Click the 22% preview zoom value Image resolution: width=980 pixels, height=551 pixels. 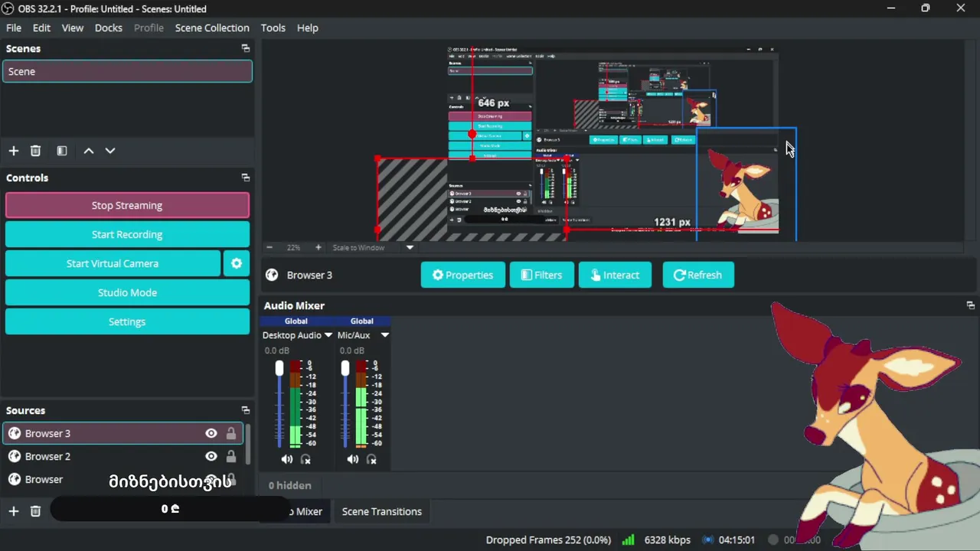click(x=293, y=247)
